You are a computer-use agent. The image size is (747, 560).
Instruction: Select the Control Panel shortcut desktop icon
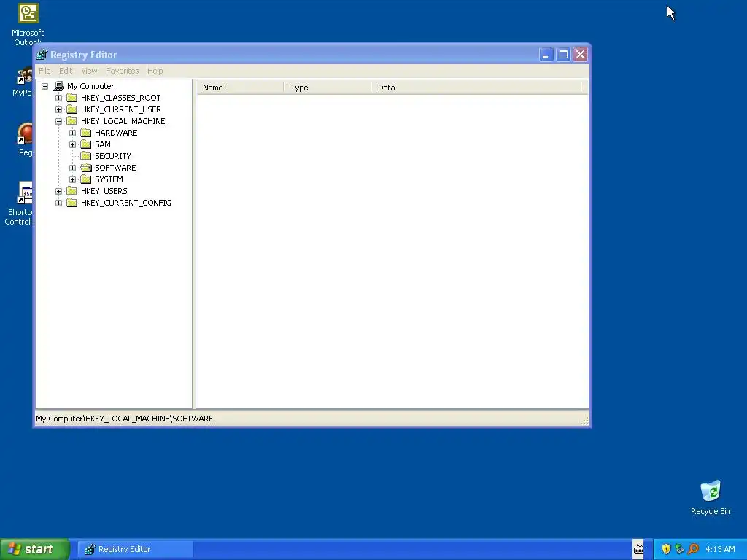coord(25,192)
